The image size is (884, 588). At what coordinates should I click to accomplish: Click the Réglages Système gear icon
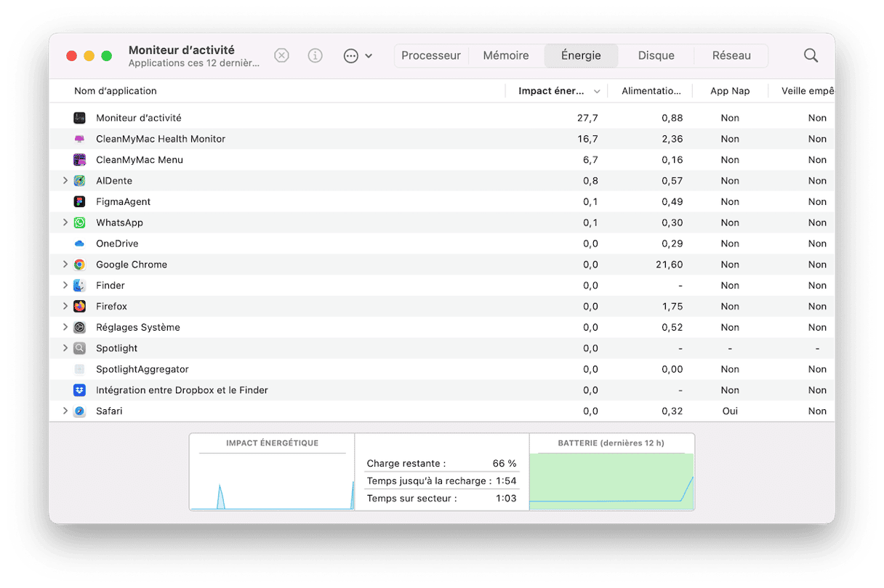tap(80, 327)
